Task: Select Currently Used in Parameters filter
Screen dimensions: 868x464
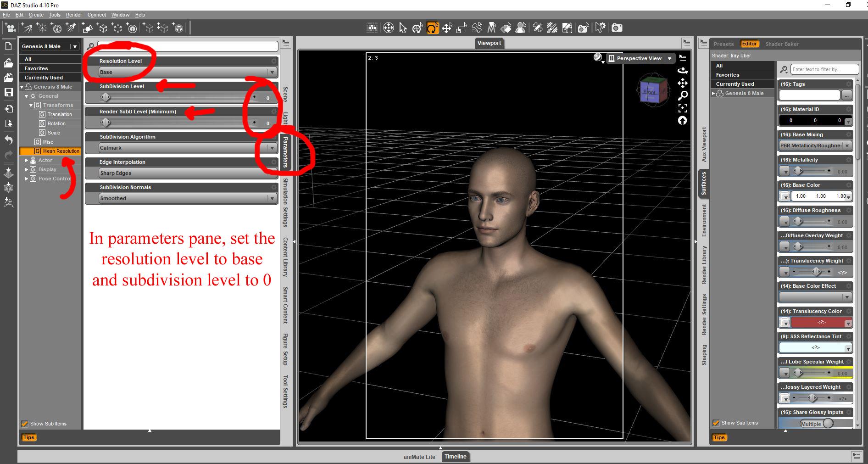Action: (50, 78)
